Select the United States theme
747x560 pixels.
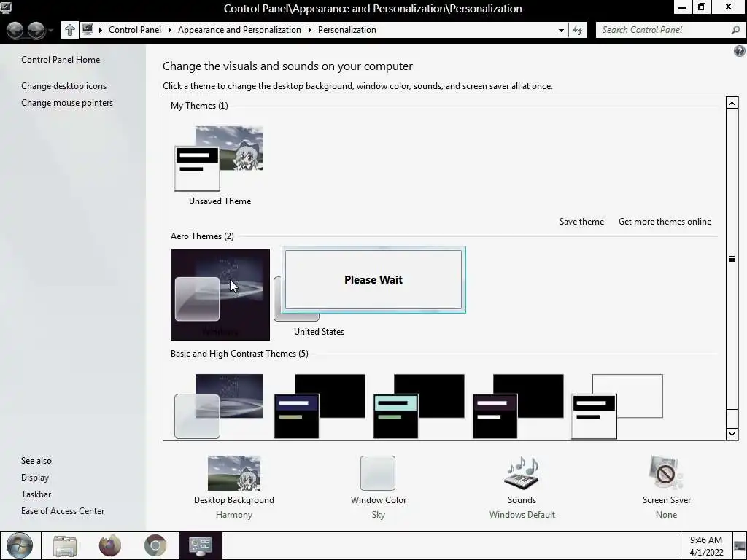click(319, 332)
